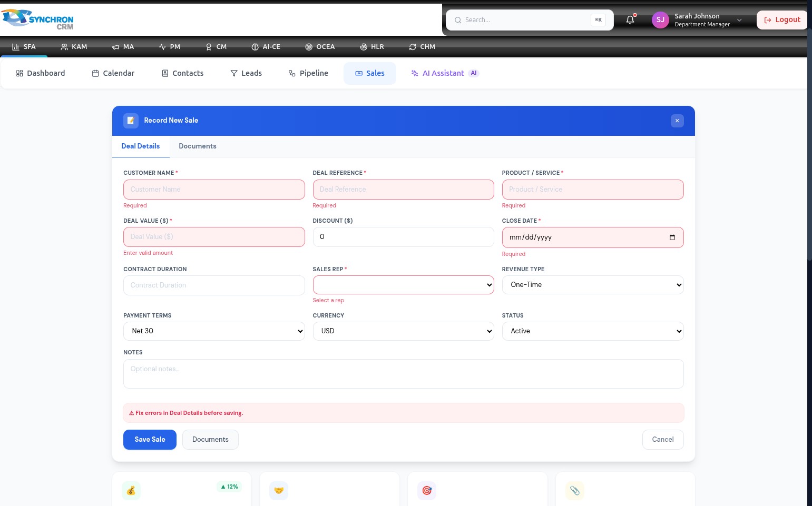Click the SJ user avatar

point(660,20)
